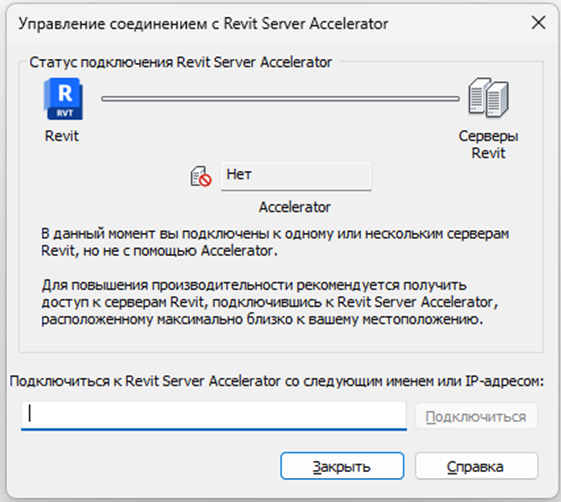Click the text "Revit, но не с помощью Accelerator"

tap(159, 250)
